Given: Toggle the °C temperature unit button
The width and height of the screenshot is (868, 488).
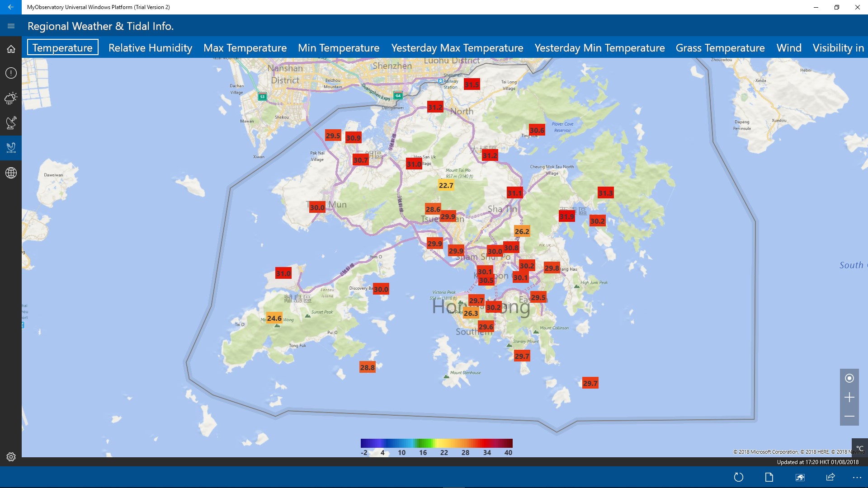Looking at the screenshot, I should coord(859,448).
